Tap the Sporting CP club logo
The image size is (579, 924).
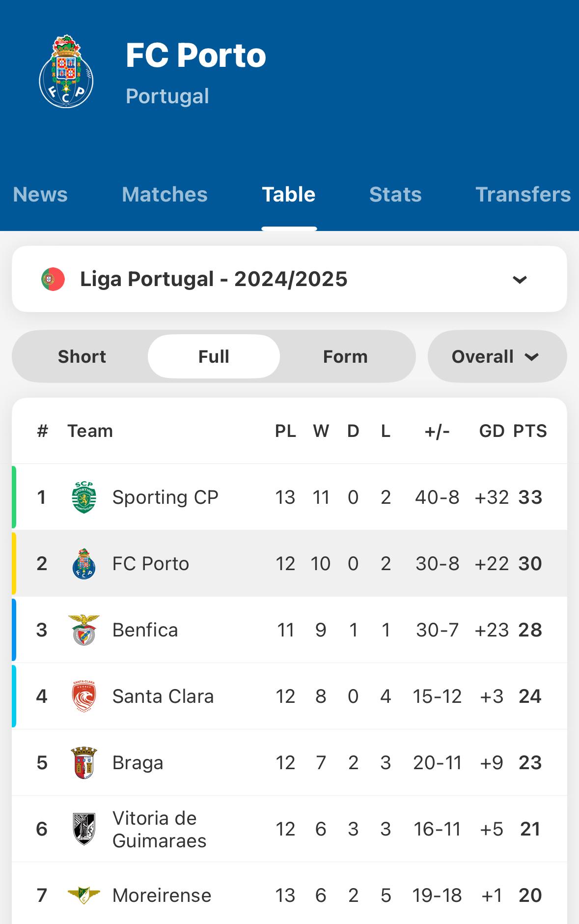[x=84, y=497]
